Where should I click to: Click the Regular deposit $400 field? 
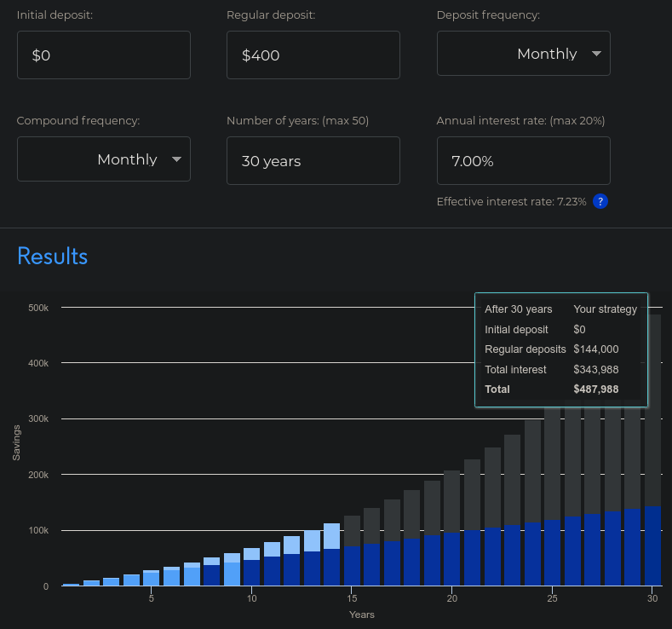click(313, 55)
